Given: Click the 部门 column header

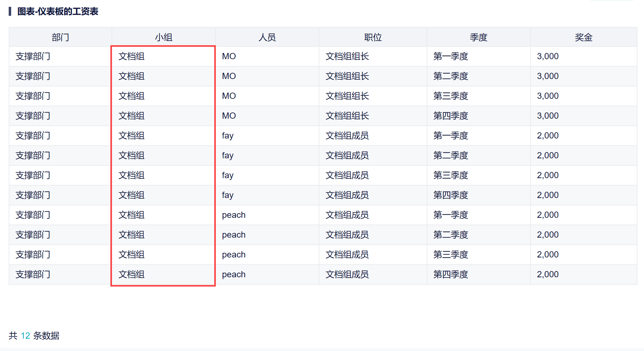Looking at the screenshot, I should (x=60, y=37).
